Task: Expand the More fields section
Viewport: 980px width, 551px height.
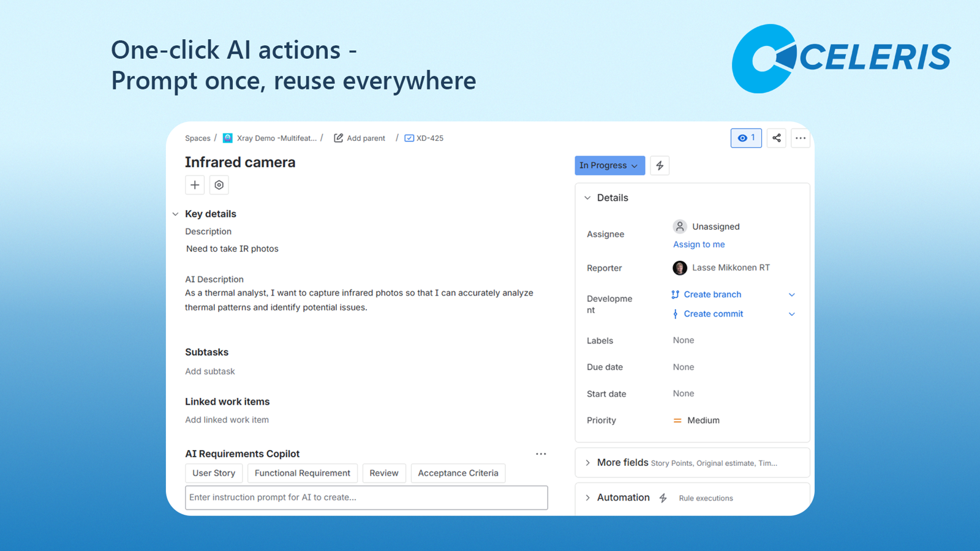Action: (x=587, y=463)
